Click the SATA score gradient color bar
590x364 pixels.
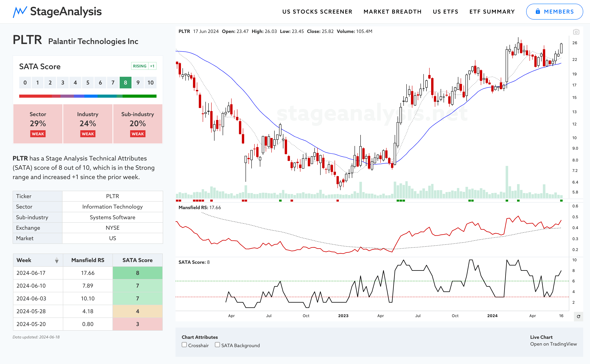click(88, 96)
